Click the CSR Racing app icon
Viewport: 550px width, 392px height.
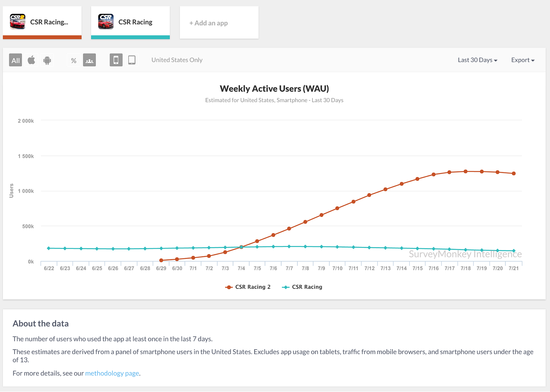[x=106, y=22]
